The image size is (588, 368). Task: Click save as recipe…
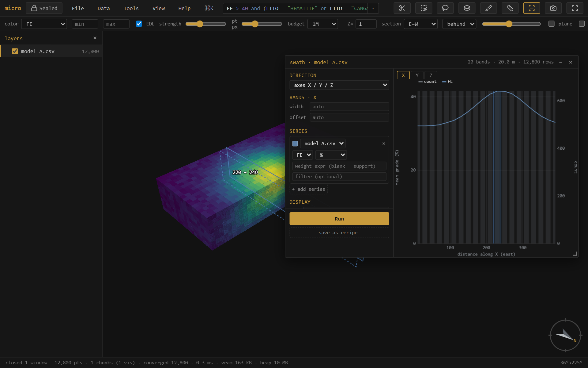click(339, 233)
